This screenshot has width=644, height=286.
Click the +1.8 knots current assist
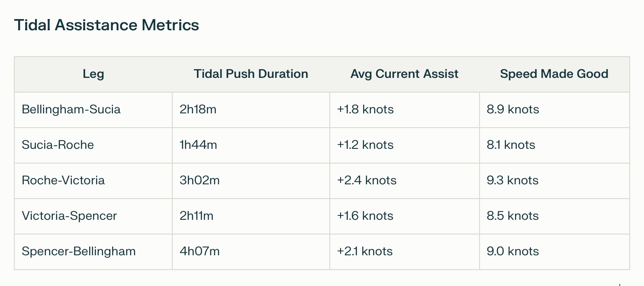coord(365,109)
